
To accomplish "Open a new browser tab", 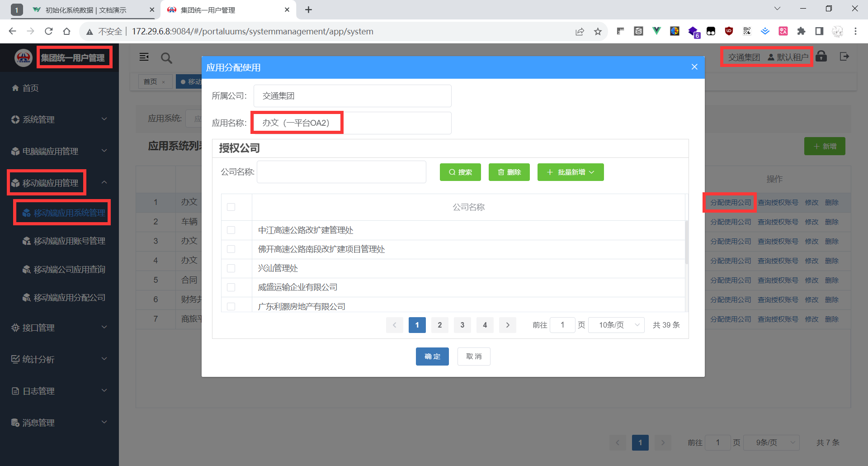I will (x=309, y=10).
